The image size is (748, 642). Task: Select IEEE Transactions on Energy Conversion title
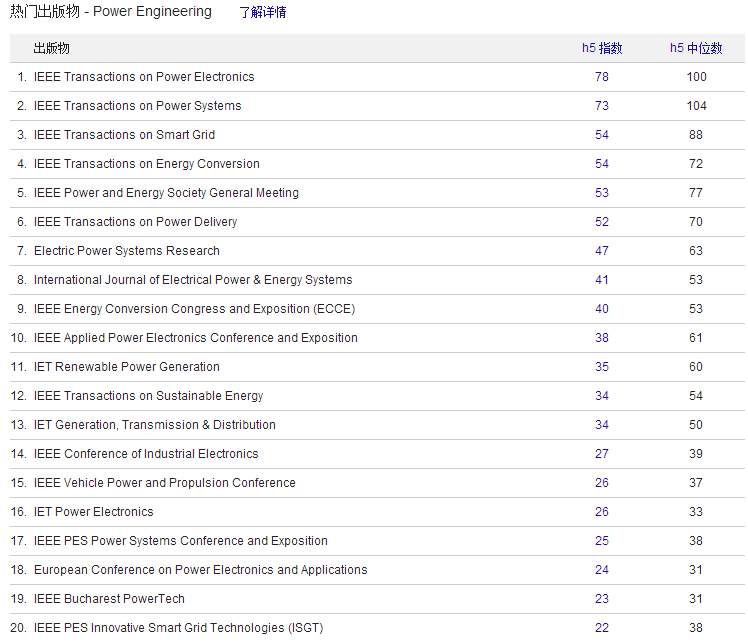click(x=147, y=164)
